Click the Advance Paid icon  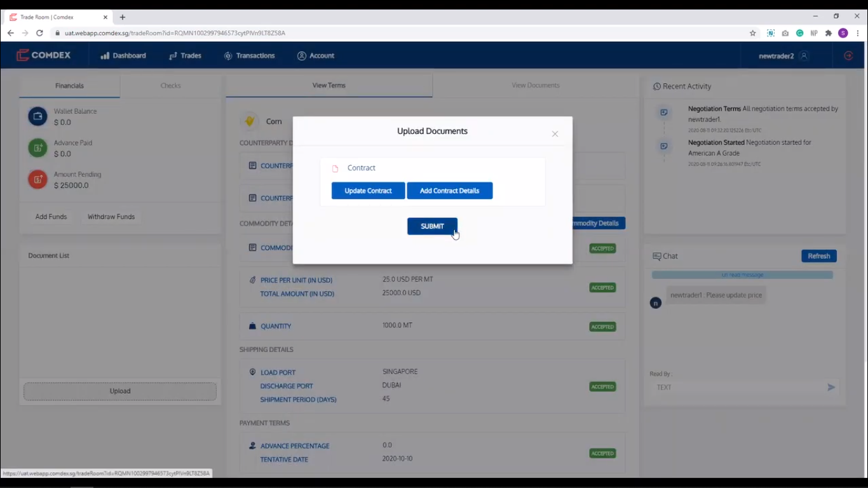pos(37,148)
